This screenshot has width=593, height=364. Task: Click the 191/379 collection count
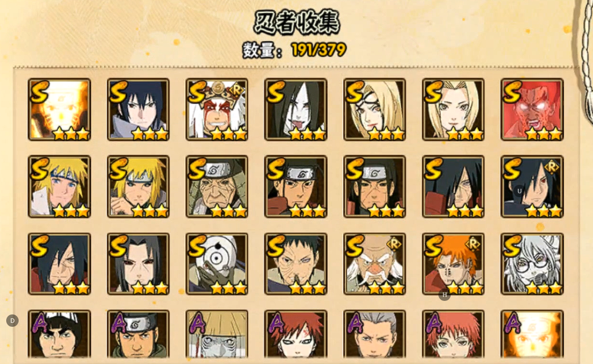(318, 50)
